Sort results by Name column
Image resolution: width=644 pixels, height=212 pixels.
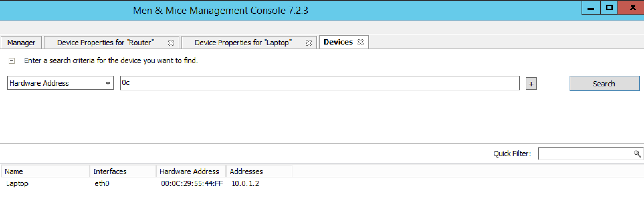(46, 171)
